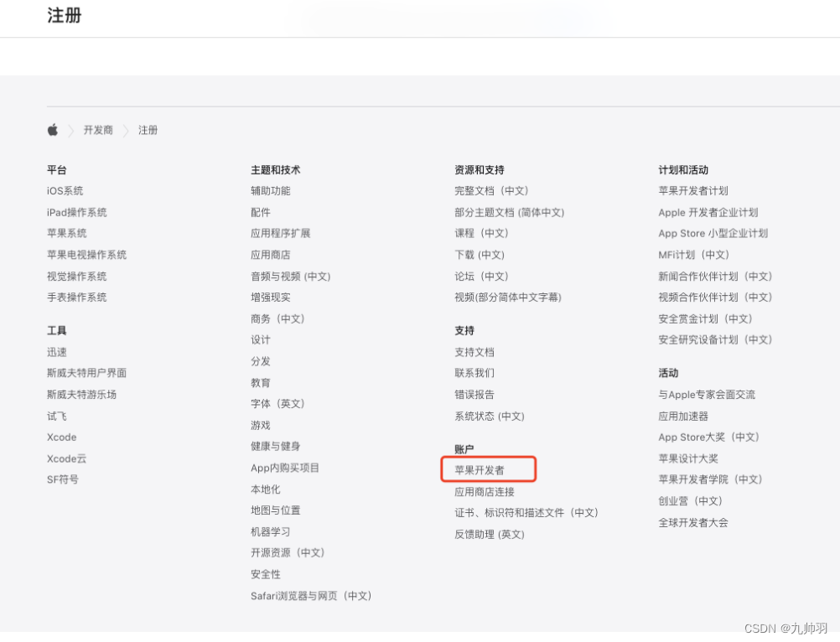Open 部分主题文档 (简体中文) link
The height and width of the screenshot is (642, 840).
[x=510, y=213]
